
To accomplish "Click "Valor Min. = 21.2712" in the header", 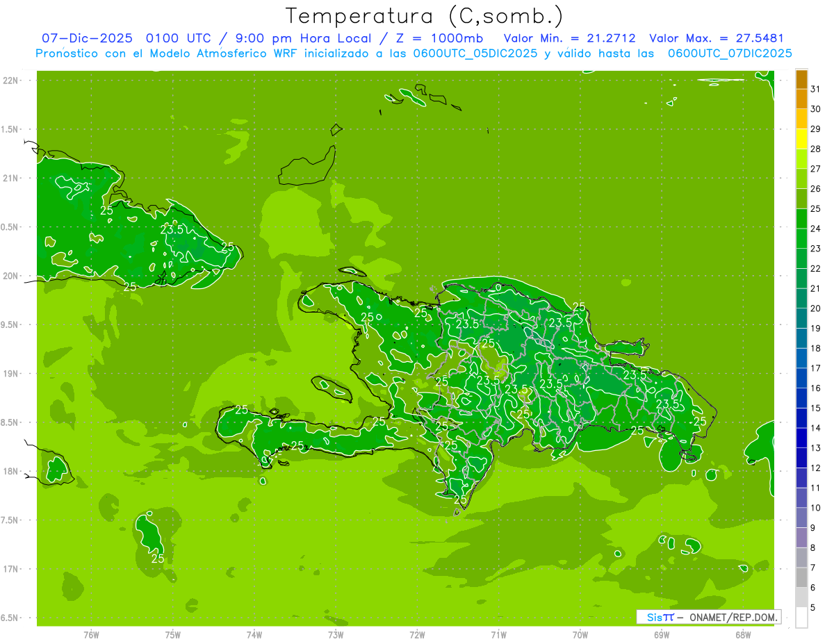I will [x=570, y=38].
